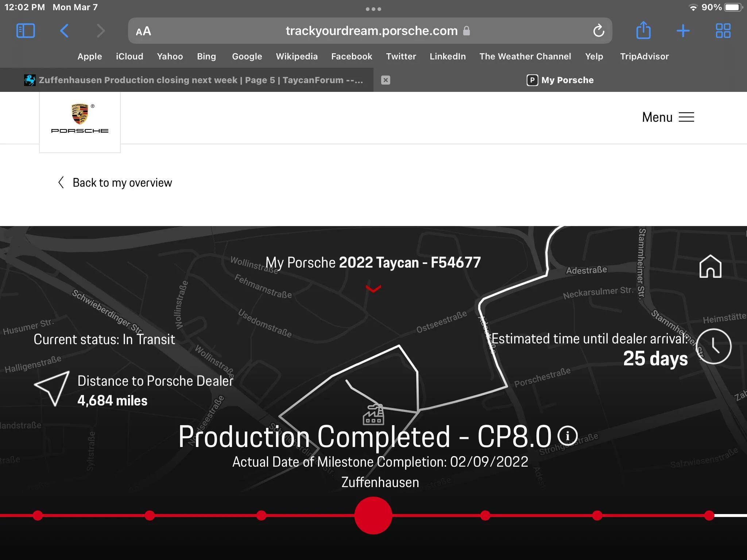Tap the 2022 Taycan - F54677 title
This screenshot has height=560, width=747.
410,262
